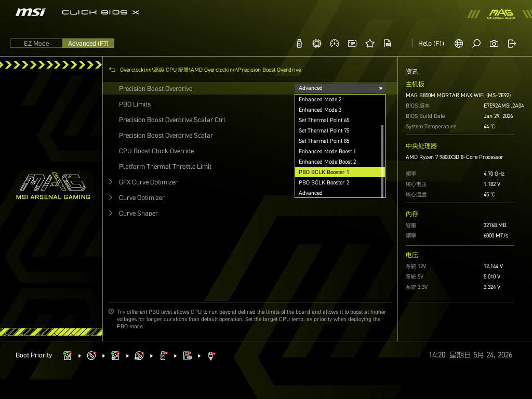
Task: Select the USB floppy boot priority icon
Action: click(187, 355)
